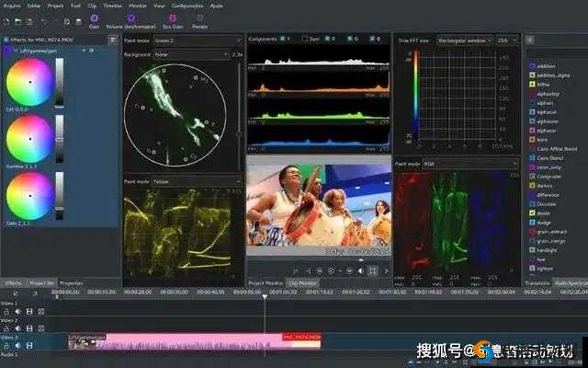Pick a color on the Gamma wheel
The height and width of the screenshot is (368, 588).
tap(29, 139)
